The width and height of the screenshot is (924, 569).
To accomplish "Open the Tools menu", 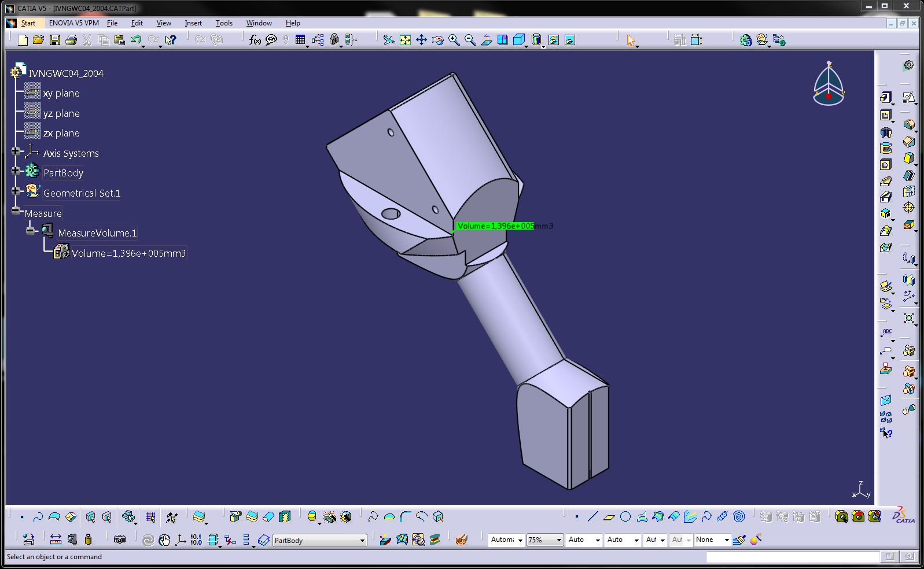I will coord(224,23).
